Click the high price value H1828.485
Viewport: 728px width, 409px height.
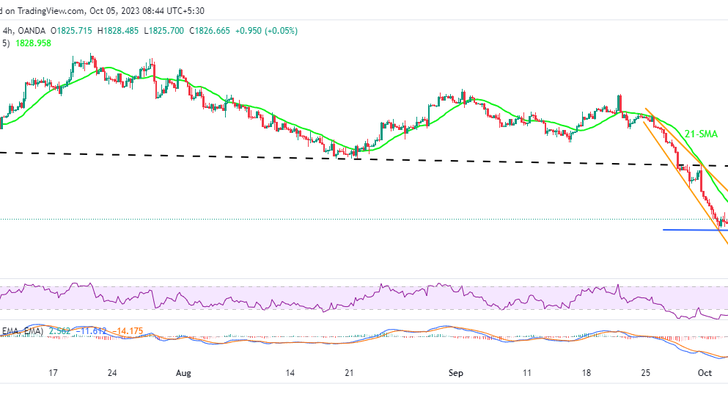118,31
